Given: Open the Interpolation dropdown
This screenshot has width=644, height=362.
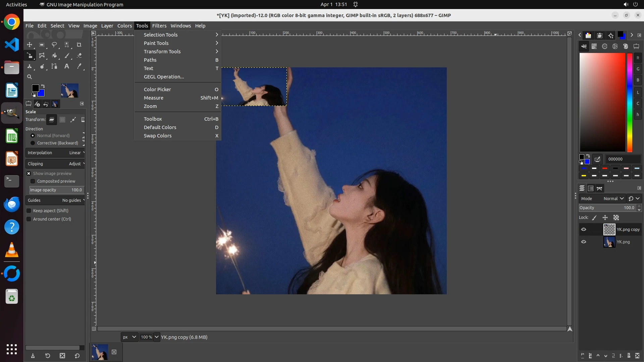Looking at the screenshot, I should 55,153.
